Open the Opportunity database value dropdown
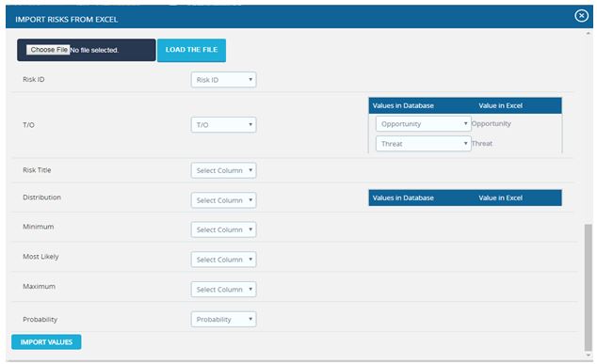The image size is (597, 364). coord(424,123)
